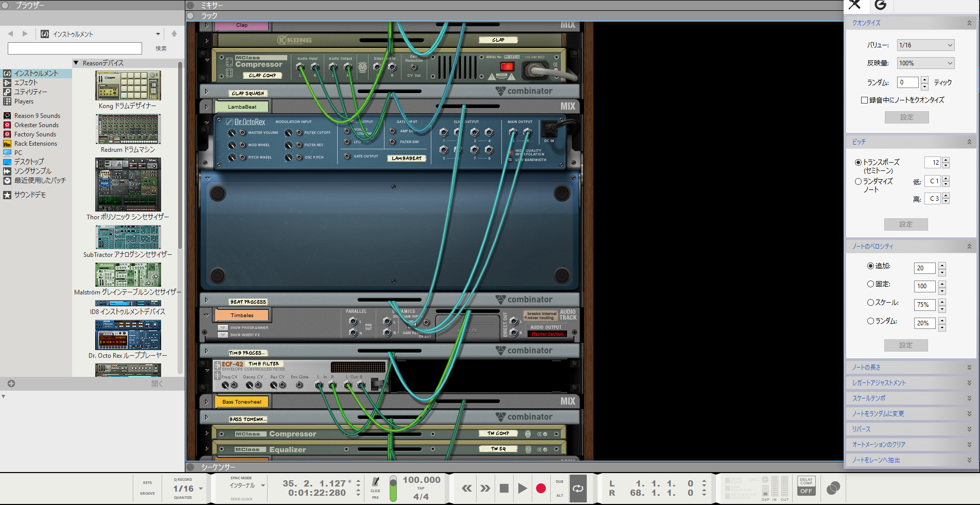
Task: Expand the Reverse (リバース) section
Action: click(x=969, y=429)
